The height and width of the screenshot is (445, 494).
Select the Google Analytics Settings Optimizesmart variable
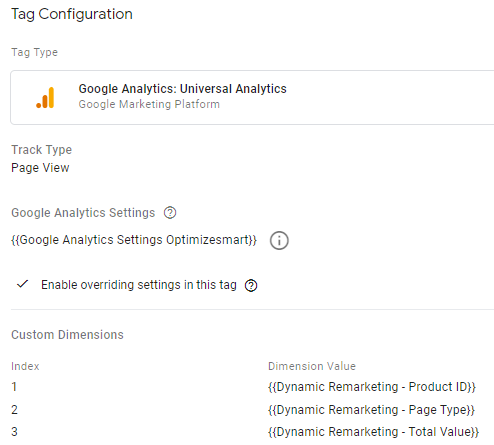[x=134, y=240]
